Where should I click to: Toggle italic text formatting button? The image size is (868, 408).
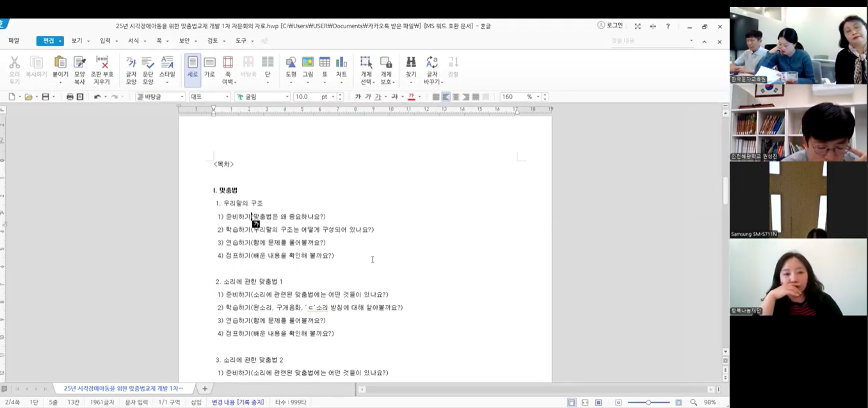tap(367, 97)
